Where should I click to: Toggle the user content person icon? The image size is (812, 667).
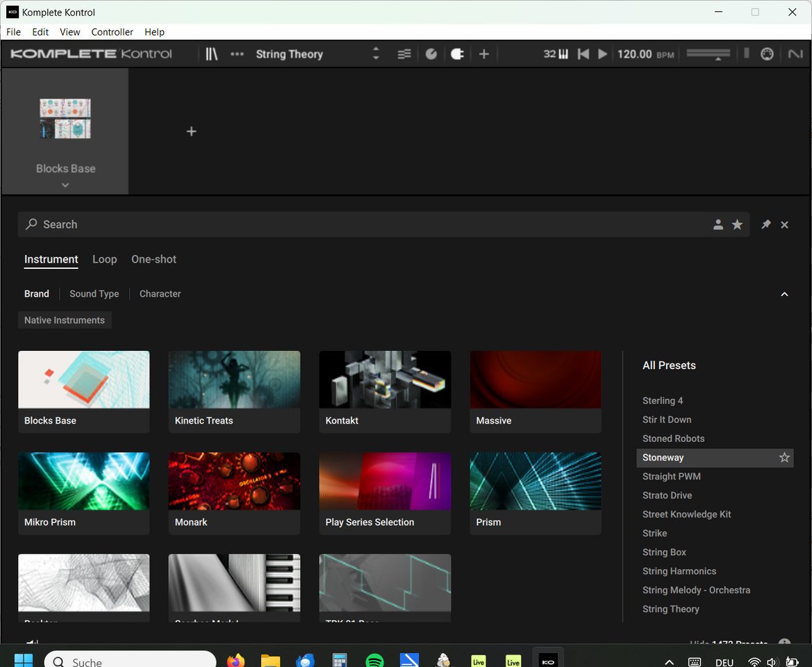718,224
